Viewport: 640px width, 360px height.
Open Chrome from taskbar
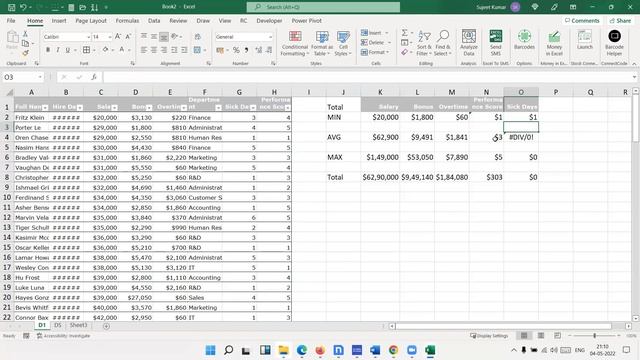pyautogui.click(x=393, y=350)
